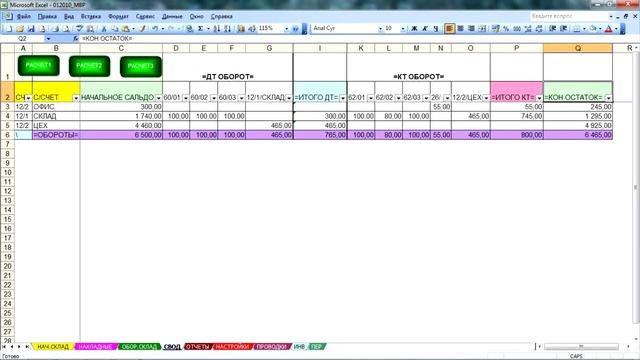Click the Font Color red A swatch

click(x=609, y=29)
